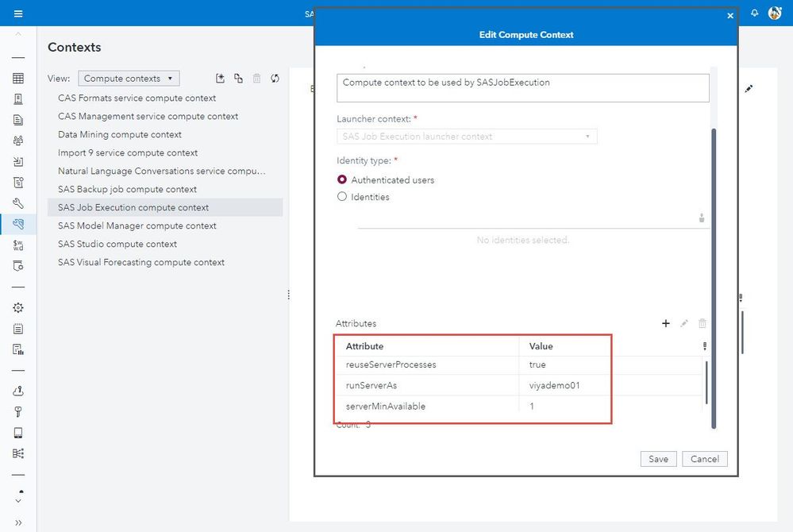
Task: Open the window-with-gear icon in sidebar
Action: click(x=18, y=266)
